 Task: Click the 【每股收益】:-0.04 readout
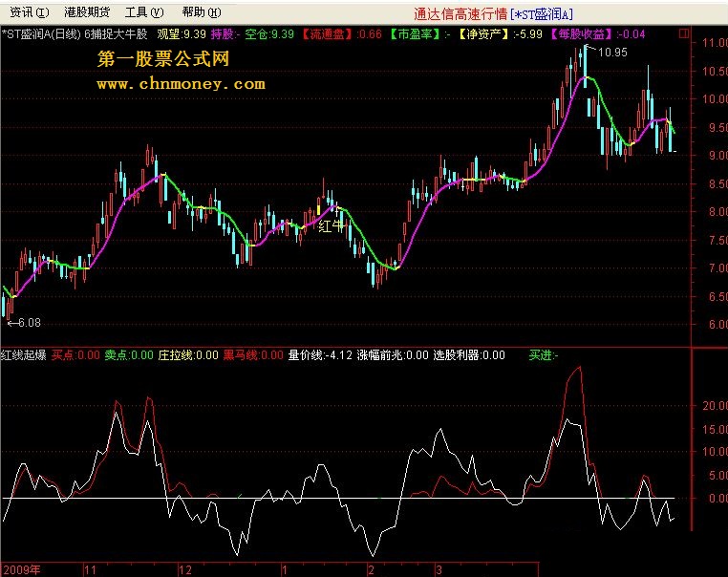597,34
